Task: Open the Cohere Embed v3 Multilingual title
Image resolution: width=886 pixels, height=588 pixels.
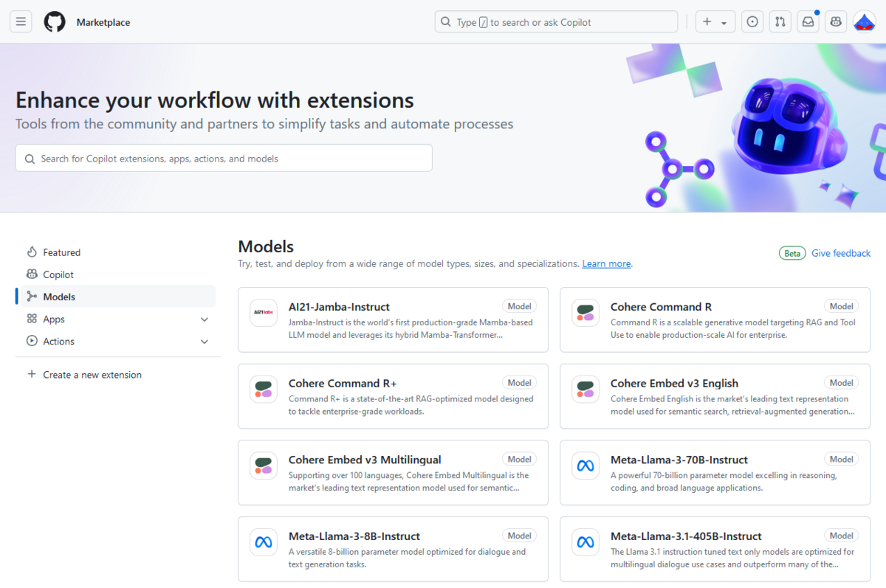Action: (365, 460)
